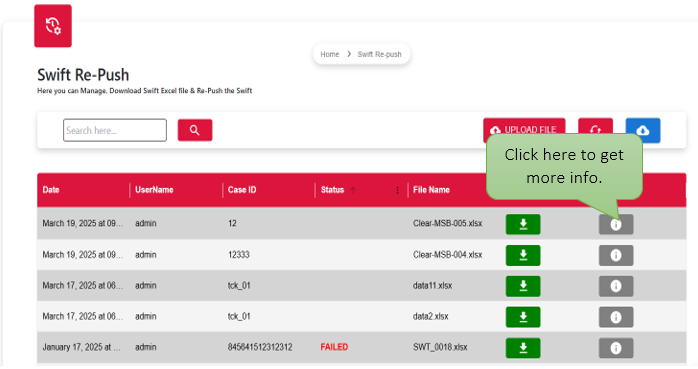Screen dimensions: 698x369
Task: Download the SWT_0018.xlsx file
Action: [x=523, y=348]
